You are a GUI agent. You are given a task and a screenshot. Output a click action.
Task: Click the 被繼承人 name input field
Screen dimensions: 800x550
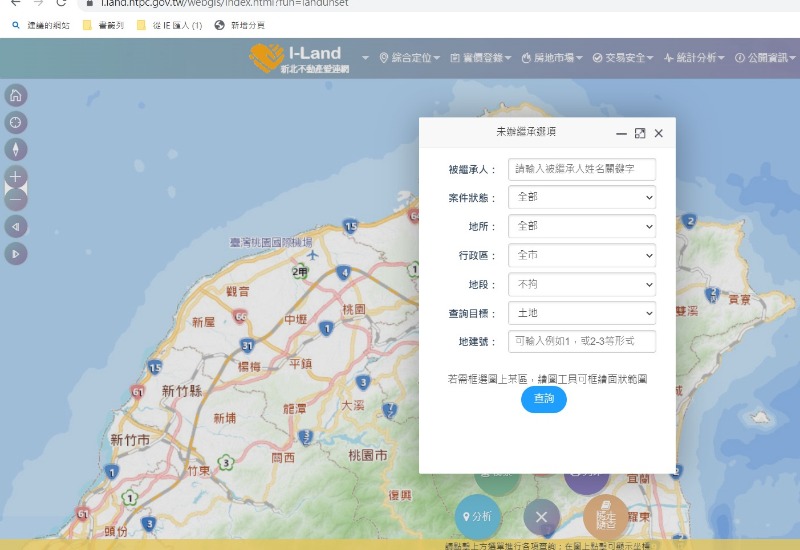coord(581,169)
